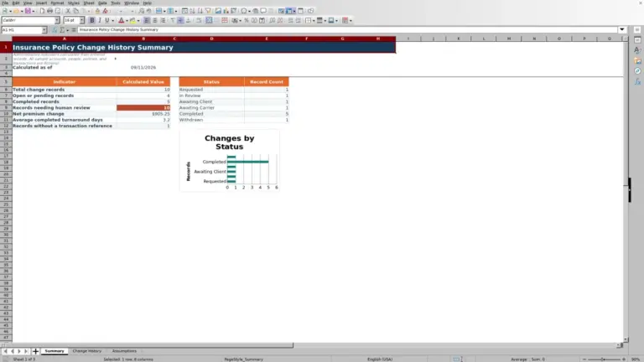The height and width of the screenshot is (362, 644).
Task: Click the Insert chart icon
Action: [226, 11]
